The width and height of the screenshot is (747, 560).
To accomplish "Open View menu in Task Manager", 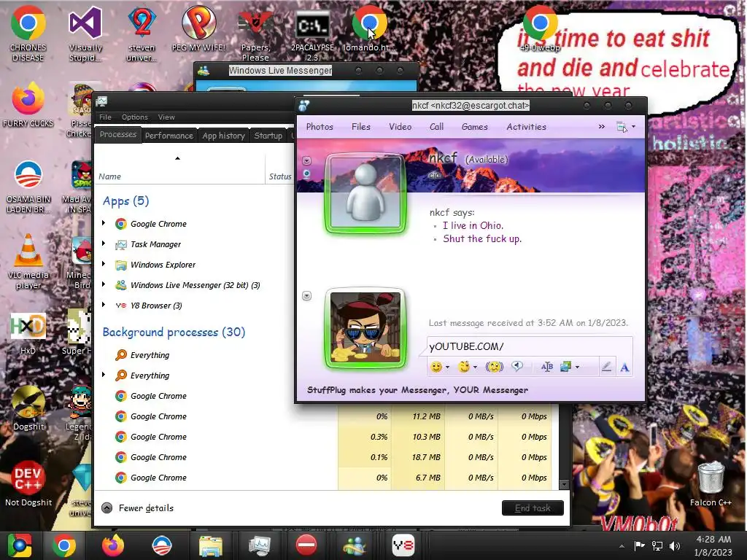I will click(x=166, y=117).
